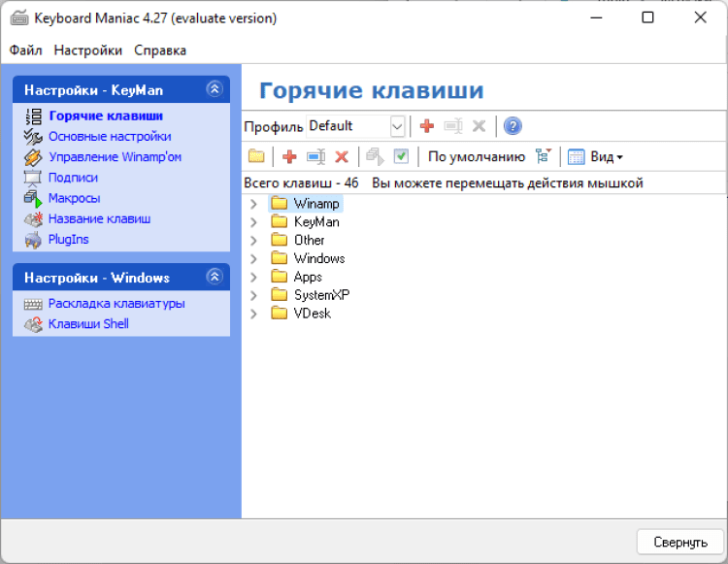
Task: Open the Файл menu
Action: point(26,50)
